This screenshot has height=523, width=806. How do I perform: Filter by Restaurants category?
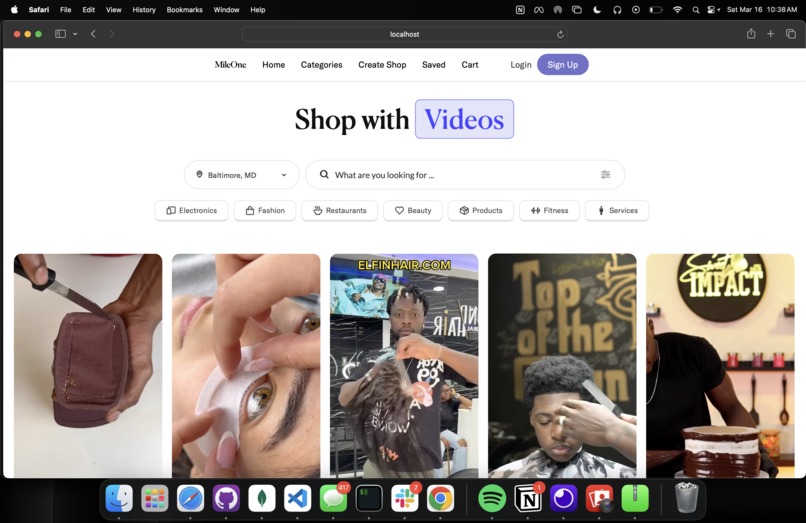(x=339, y=210)
